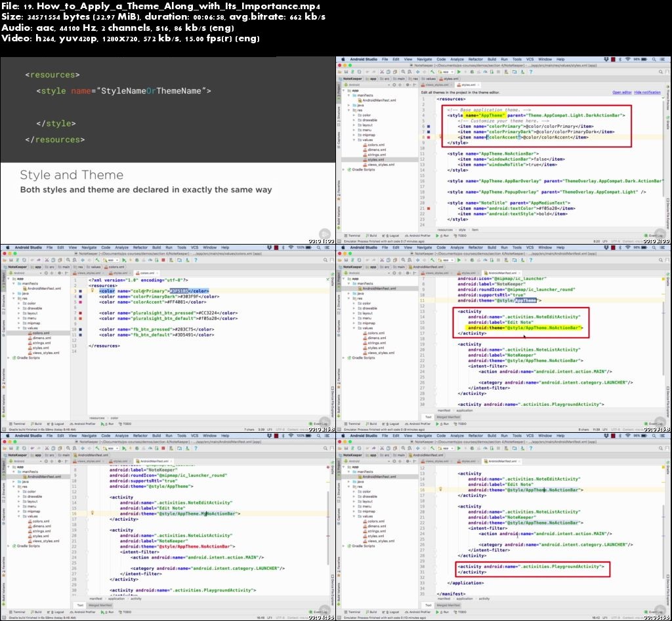Click the Wi-Fi status icon in colors.xml frame
Viewport: 672px width, 621px height.
point(291,247)
